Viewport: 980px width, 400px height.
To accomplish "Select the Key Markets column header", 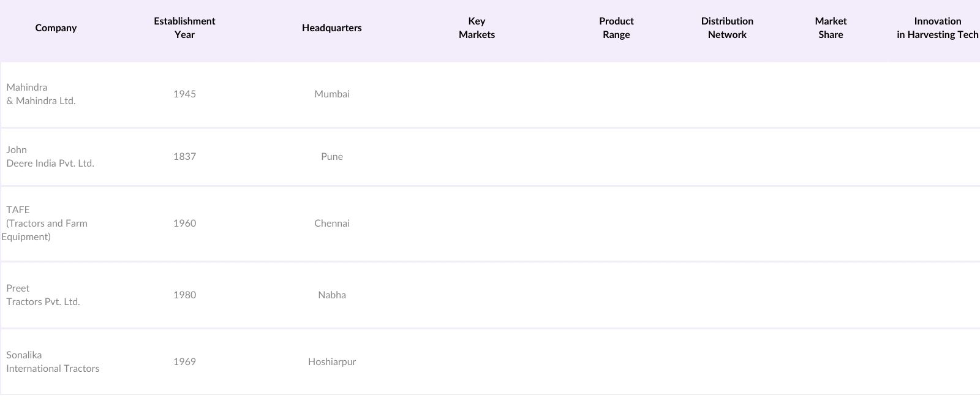I will click(x=477, y=28).
